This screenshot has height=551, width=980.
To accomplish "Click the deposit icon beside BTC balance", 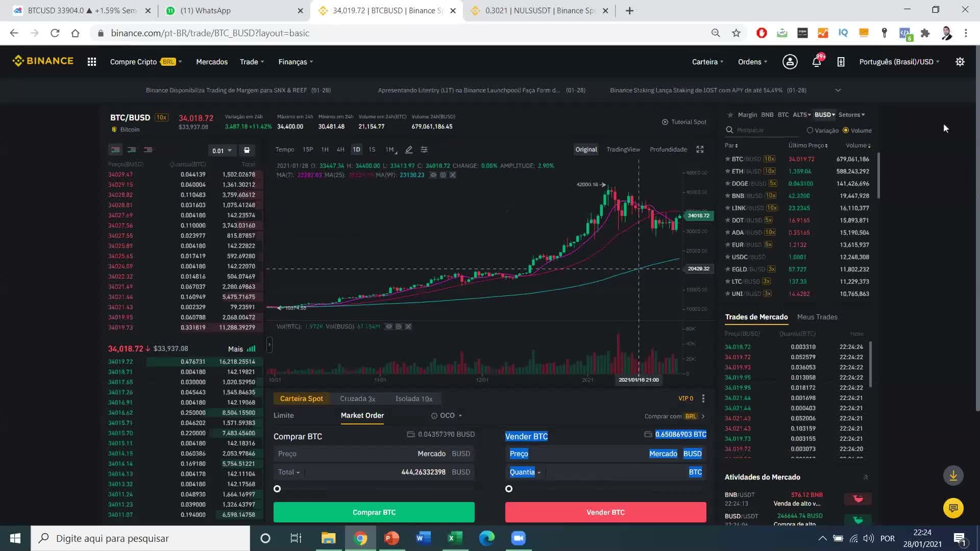I will pyautogui.click(x=648, y=434).
